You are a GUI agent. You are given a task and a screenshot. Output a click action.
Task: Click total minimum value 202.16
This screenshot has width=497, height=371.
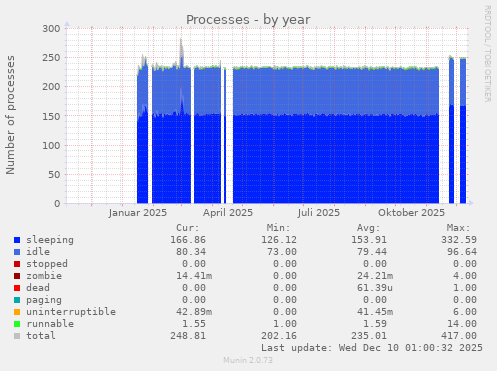[279, 336]
